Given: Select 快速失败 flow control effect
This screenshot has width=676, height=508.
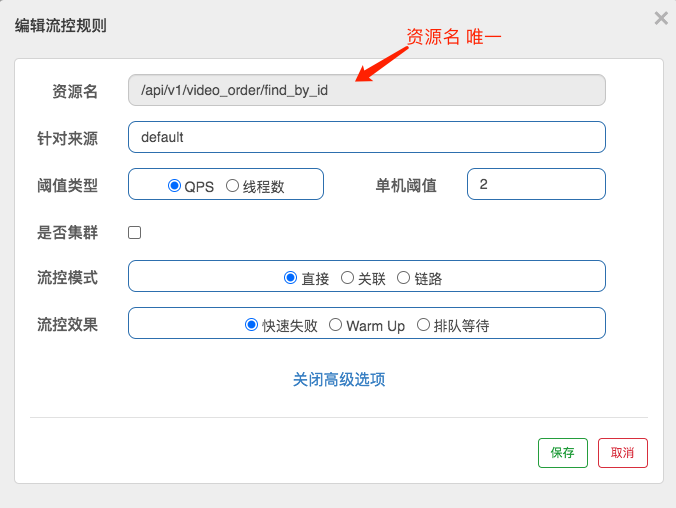Looking at the screenshot, I should pyautogui.click(x=252, y=325).
